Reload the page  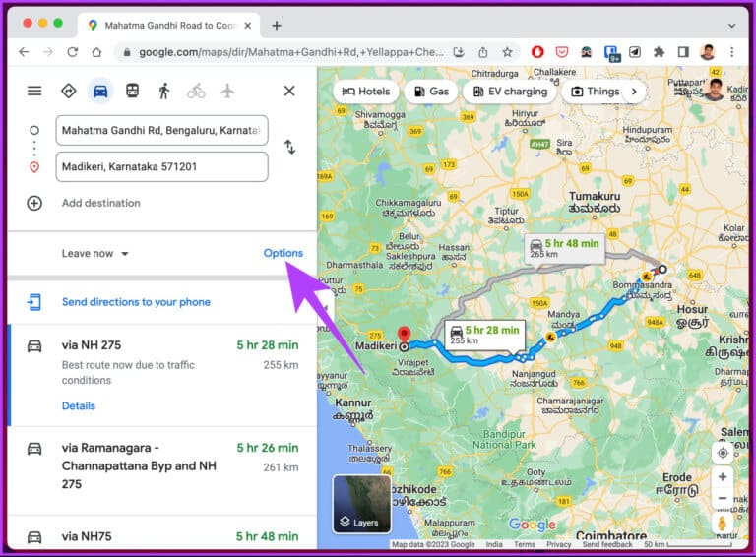72,52
